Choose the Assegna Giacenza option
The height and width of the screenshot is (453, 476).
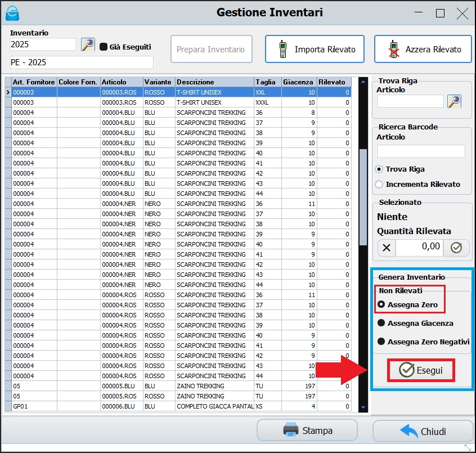(x=381, y=324)
